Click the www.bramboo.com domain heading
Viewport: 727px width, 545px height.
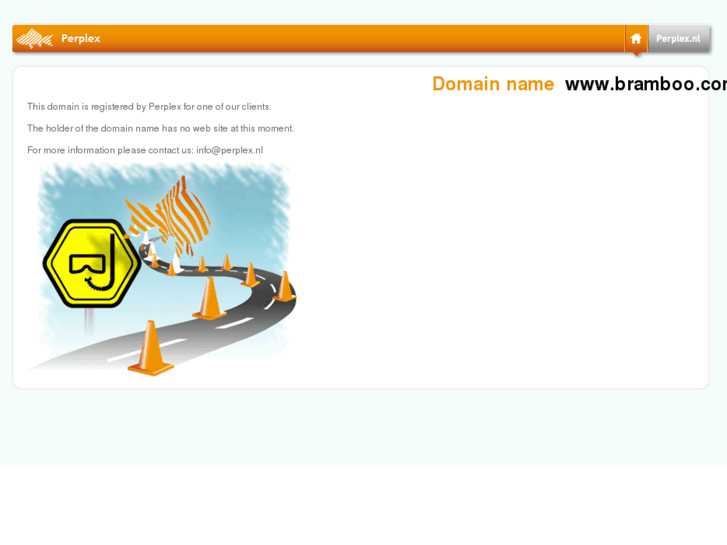[x=646, y=84]
